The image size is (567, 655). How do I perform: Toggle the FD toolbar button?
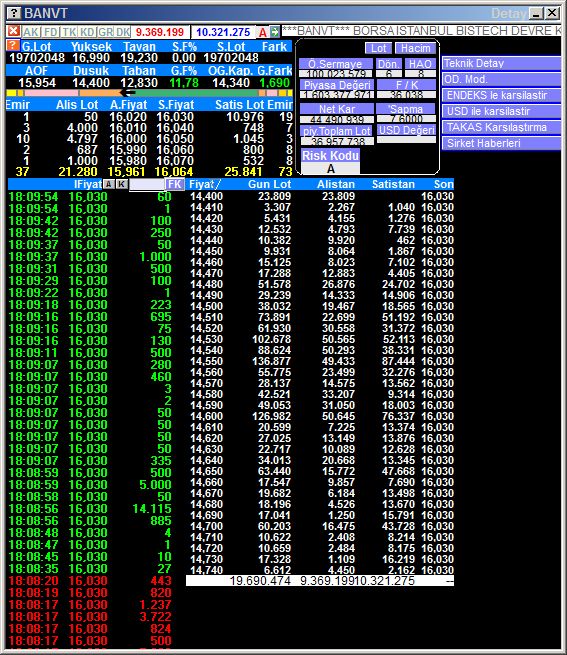coord(51,32)
